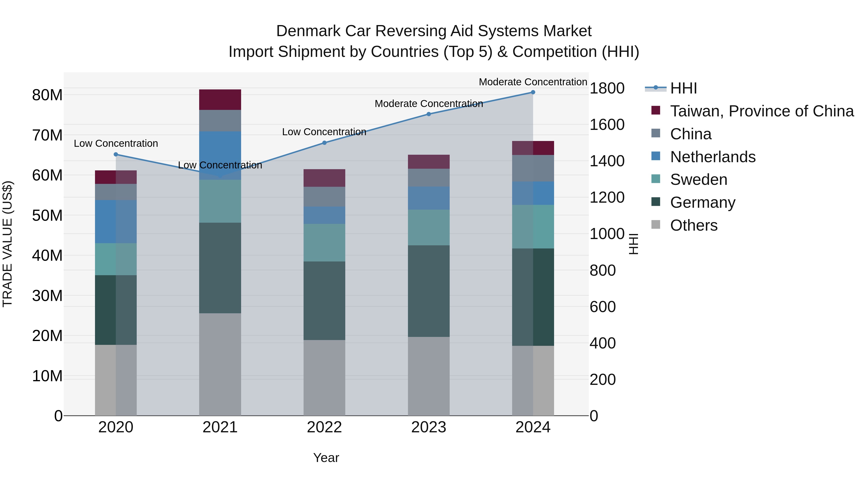The image size is (868, 488).
Task: Click the China slate legend swatch
Action: pyautogui.click(x=656, y=133)
